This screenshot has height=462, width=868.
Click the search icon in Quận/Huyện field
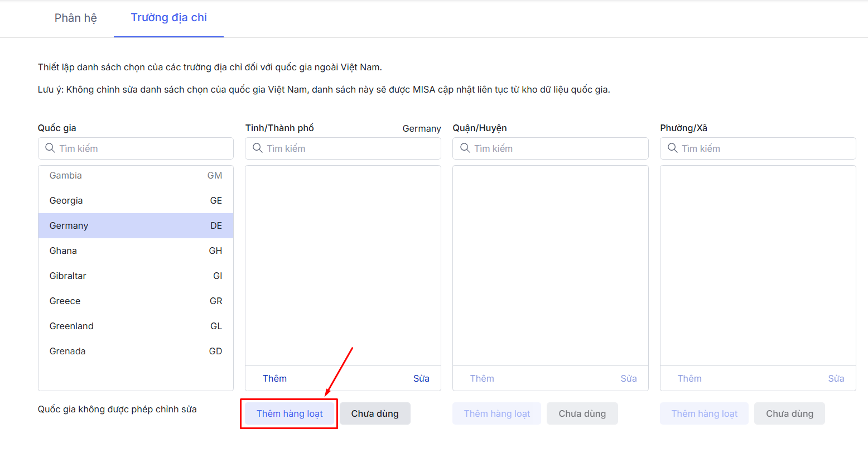tap(465, 148)
